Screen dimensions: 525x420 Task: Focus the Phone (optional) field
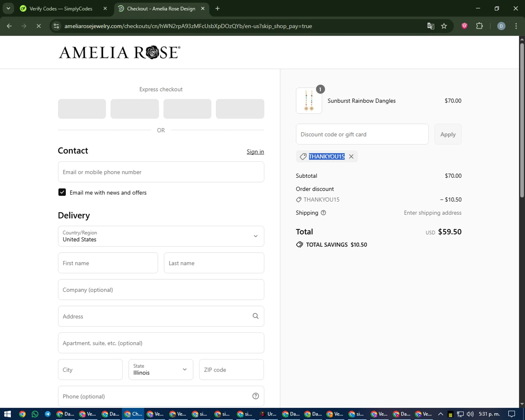point(161,396)
